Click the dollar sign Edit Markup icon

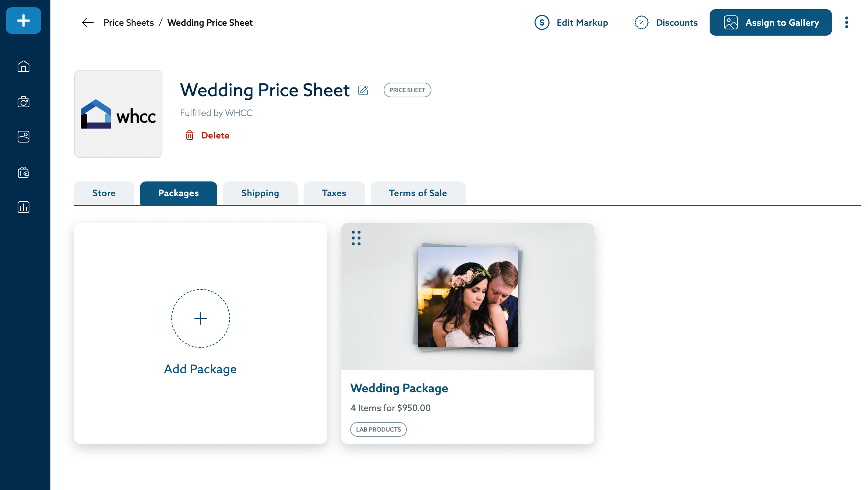click(x=542, y=23)
